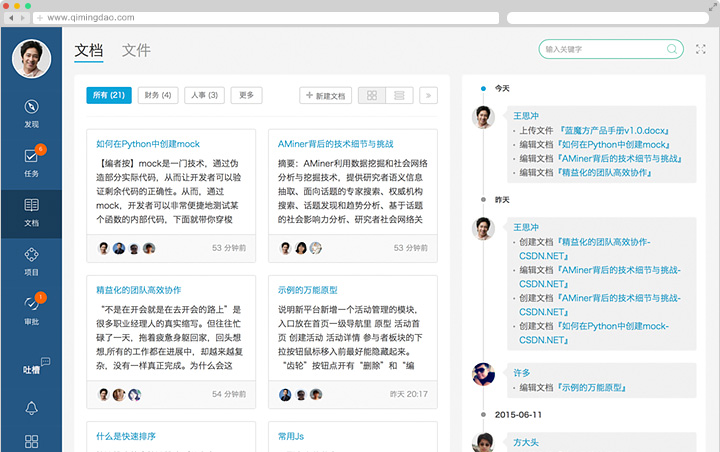Open notifications bell icon in sidebar
The width and height of the screenshot is (720, 452).
click(x=31, y=407)
